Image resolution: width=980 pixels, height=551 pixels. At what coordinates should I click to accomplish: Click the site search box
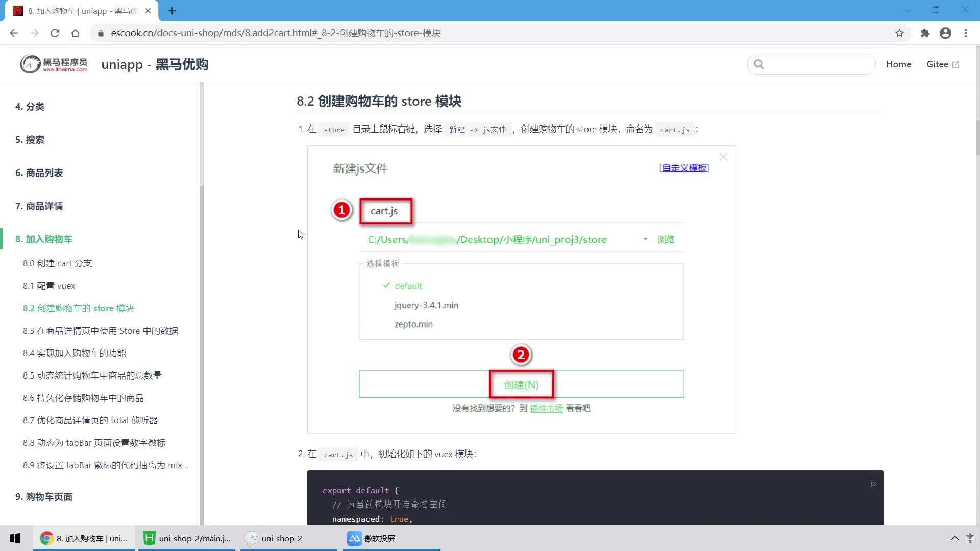811,64
